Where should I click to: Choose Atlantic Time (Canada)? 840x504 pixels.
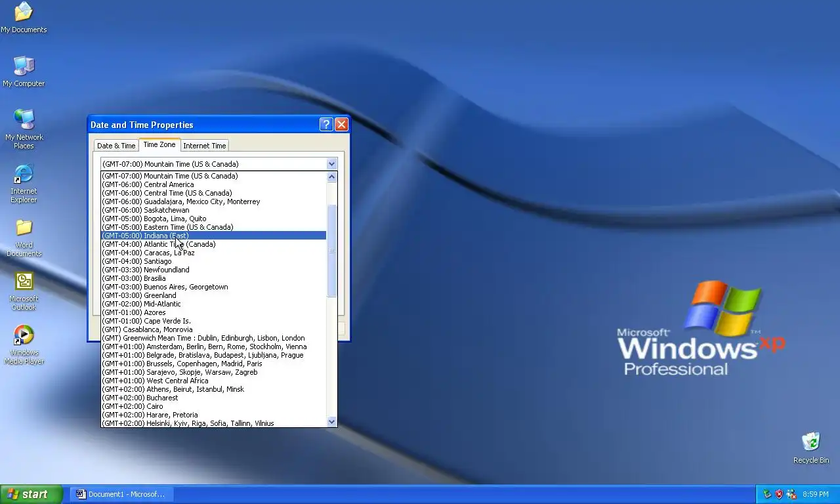(213, 244)
